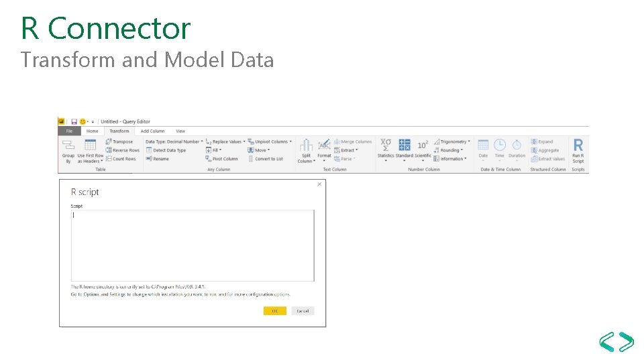The height and width of the screenshot is (362, 644).
Task: Click Reverse Rows command
Action: (x=122, y=150)
